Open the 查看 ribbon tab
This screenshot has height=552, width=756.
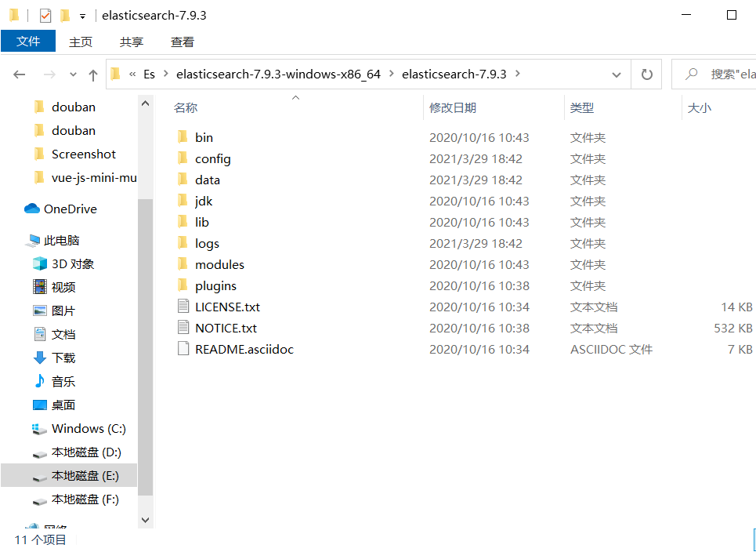click(183, 42)
